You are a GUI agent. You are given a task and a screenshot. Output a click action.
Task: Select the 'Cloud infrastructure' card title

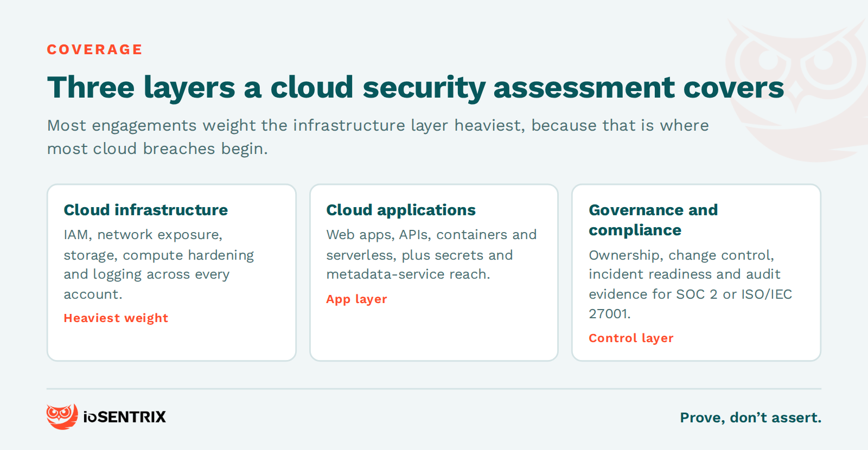point(146,210)
